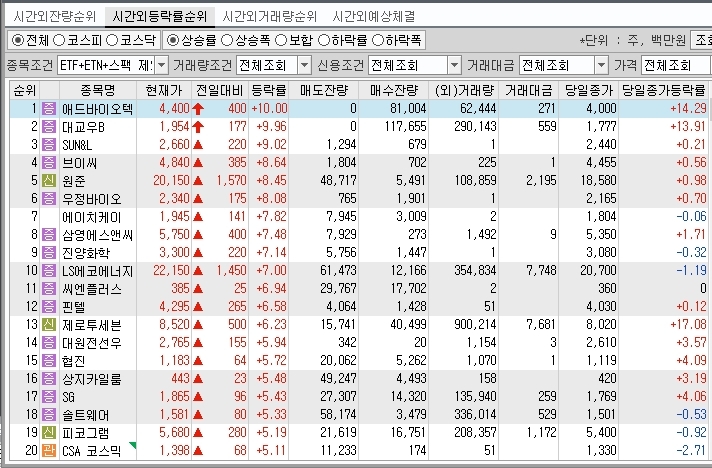Select the 상승률 radio button

coord(173,40)
